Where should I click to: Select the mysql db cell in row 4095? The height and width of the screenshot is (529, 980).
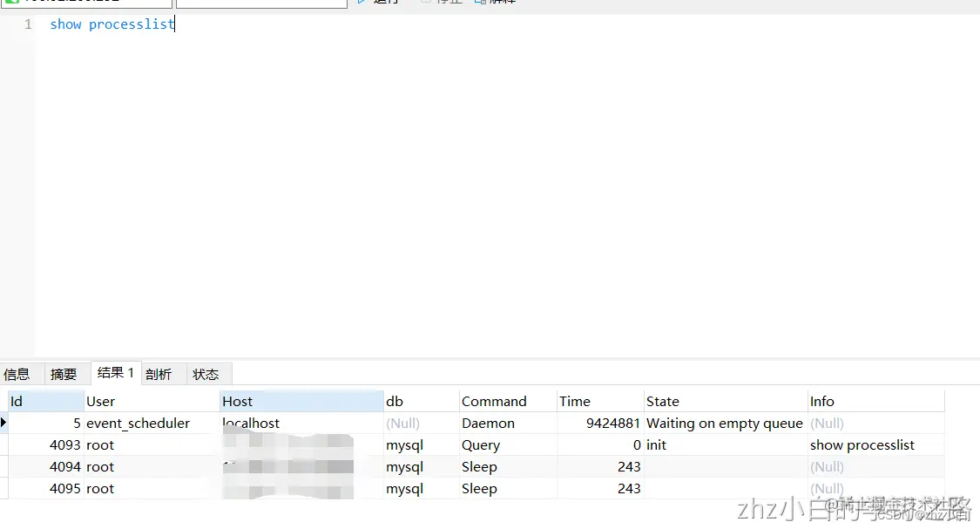pos(422,488)
